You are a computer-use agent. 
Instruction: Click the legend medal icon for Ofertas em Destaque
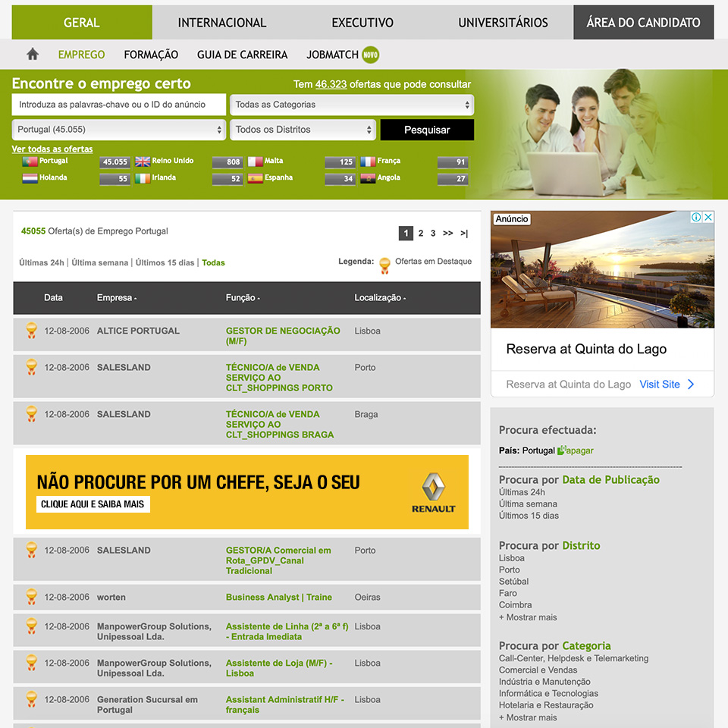point(384,265)
